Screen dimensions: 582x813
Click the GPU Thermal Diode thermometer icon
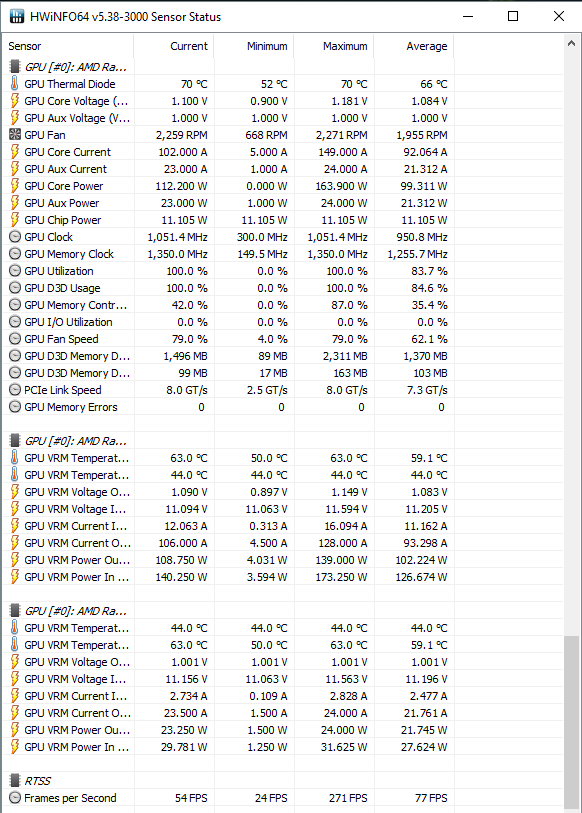click(15, 83)
